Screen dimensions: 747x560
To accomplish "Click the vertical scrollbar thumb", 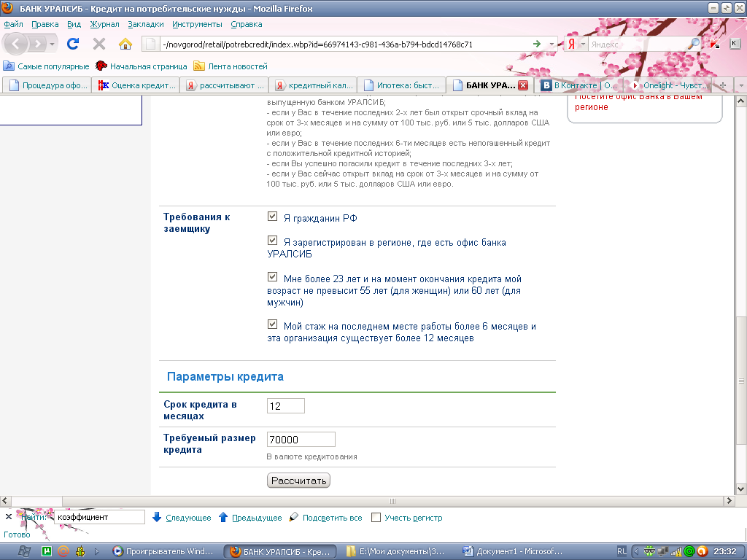I will [741, 381].
